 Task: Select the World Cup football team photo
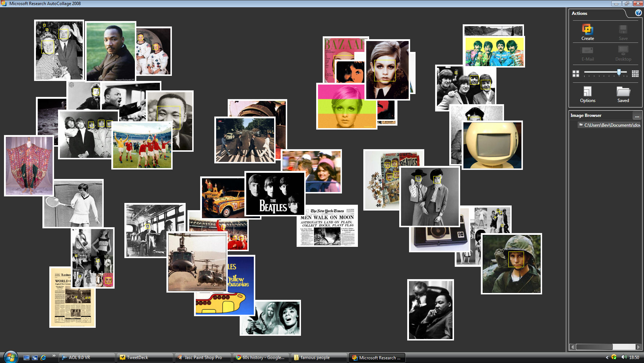[x=142, y=145]
